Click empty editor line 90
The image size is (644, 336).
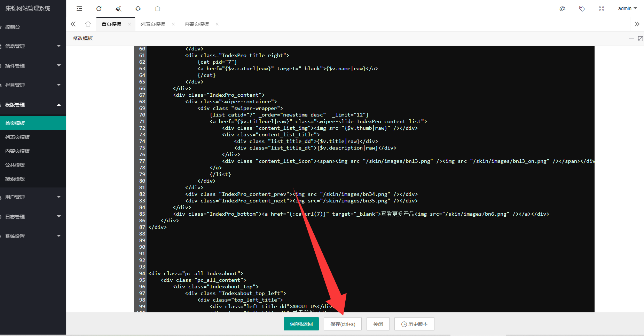pyautogui.click(x=370, y=247)
